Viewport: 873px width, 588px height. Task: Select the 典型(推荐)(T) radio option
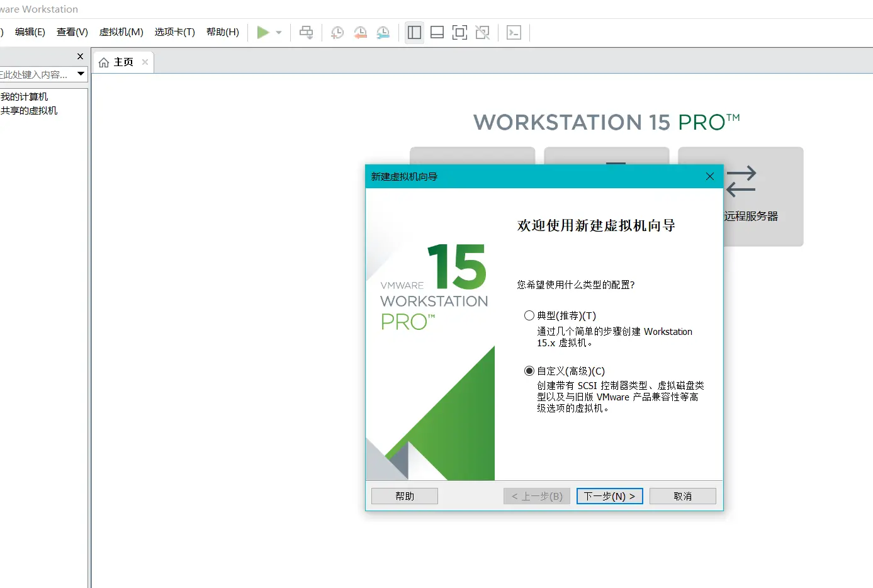(529, 315)
